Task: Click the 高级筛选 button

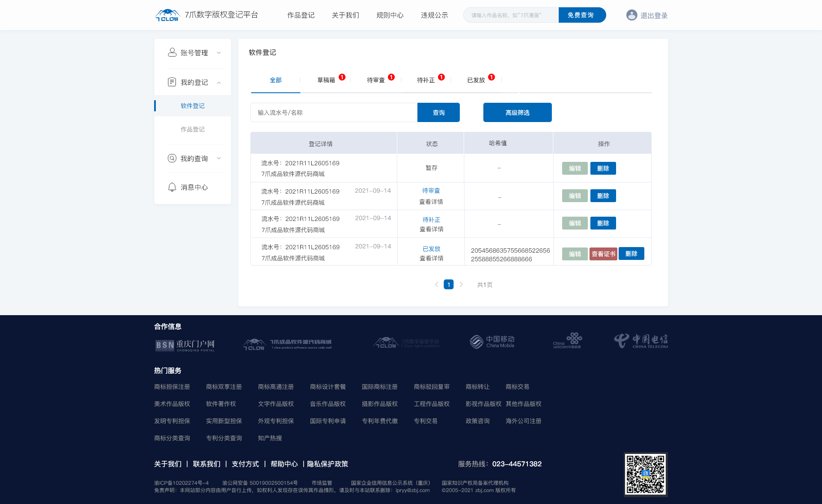Action: (517, 112)
